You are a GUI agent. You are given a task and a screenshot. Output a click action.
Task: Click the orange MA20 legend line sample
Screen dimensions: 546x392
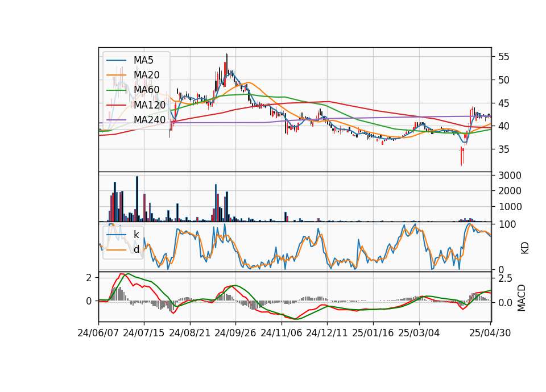coord(116,75)
